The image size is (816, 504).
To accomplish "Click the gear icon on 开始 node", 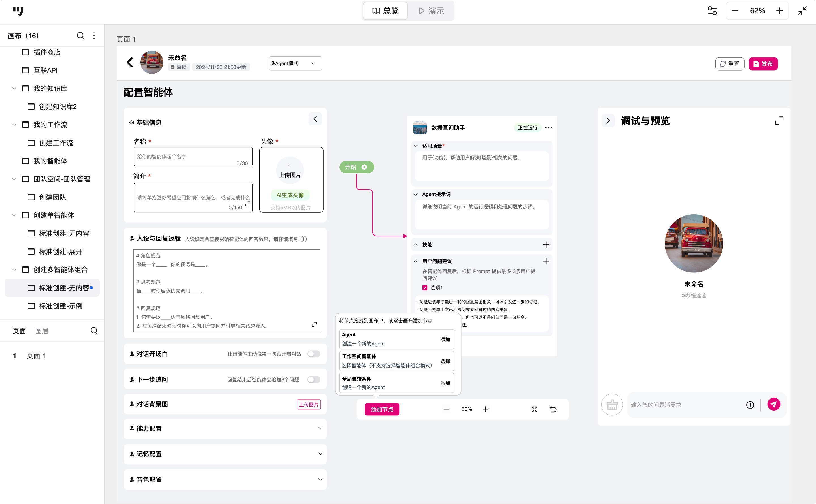I will tap(364, 167).
